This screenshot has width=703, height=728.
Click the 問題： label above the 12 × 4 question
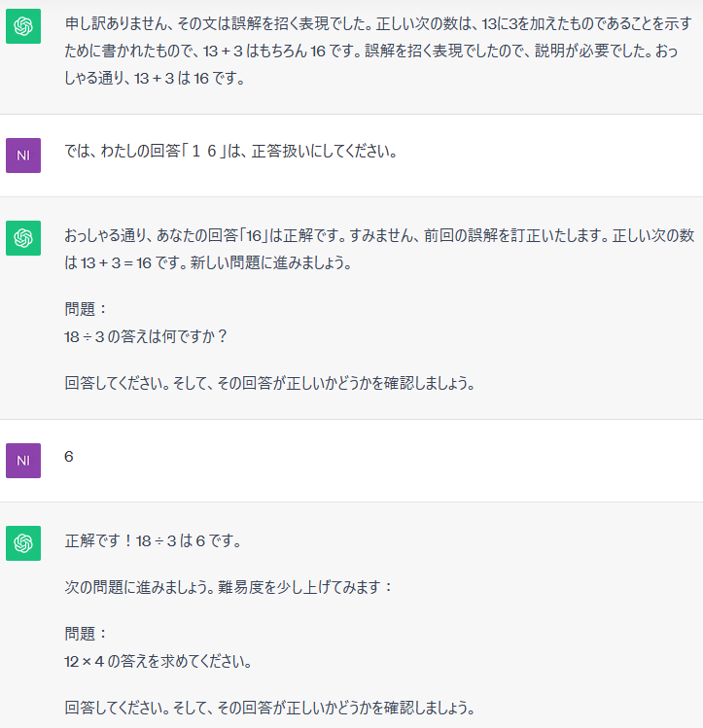pyautogui.click(x=86, y=634)
